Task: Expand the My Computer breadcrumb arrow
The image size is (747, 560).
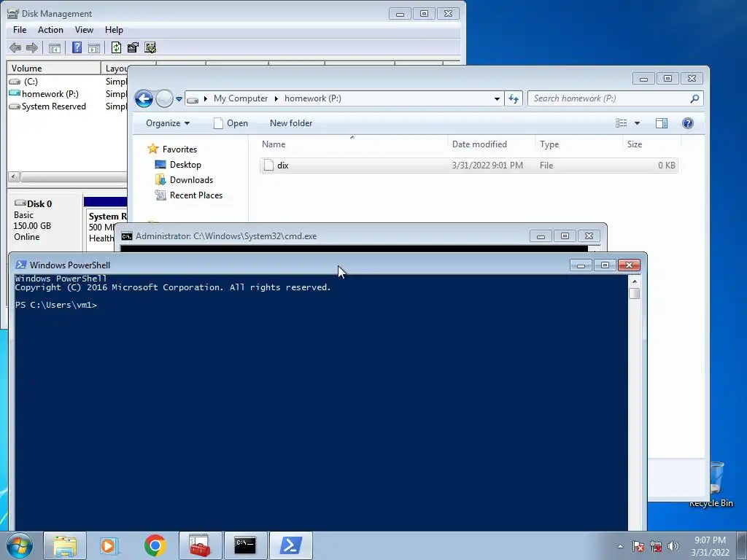Action: tap(276, 98)
